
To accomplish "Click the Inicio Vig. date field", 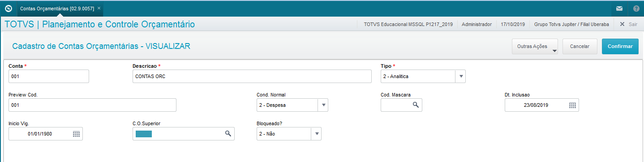I will click(46, 134).
